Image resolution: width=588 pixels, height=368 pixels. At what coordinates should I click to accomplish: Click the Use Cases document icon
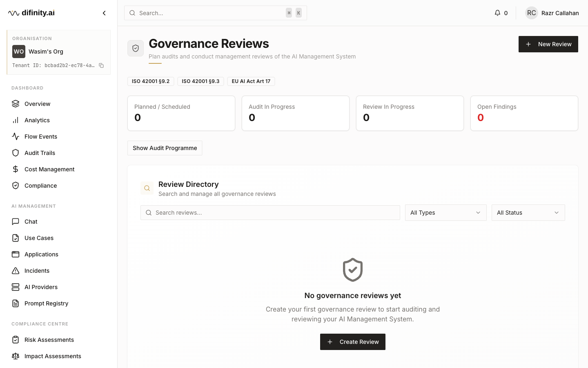tap(16, 238)
